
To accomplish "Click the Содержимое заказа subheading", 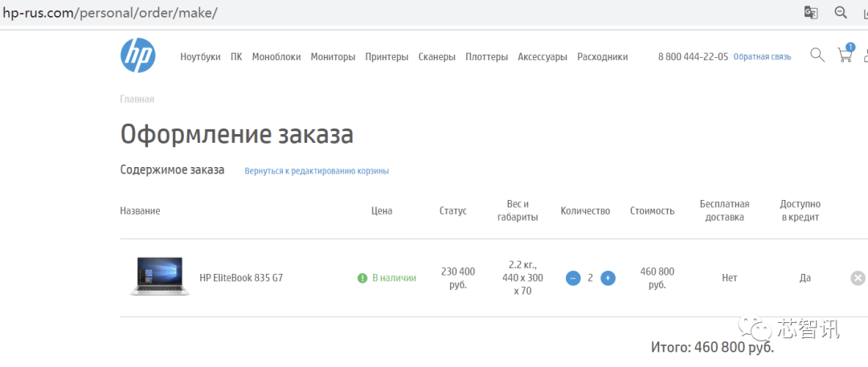I will tap(172, 170).
